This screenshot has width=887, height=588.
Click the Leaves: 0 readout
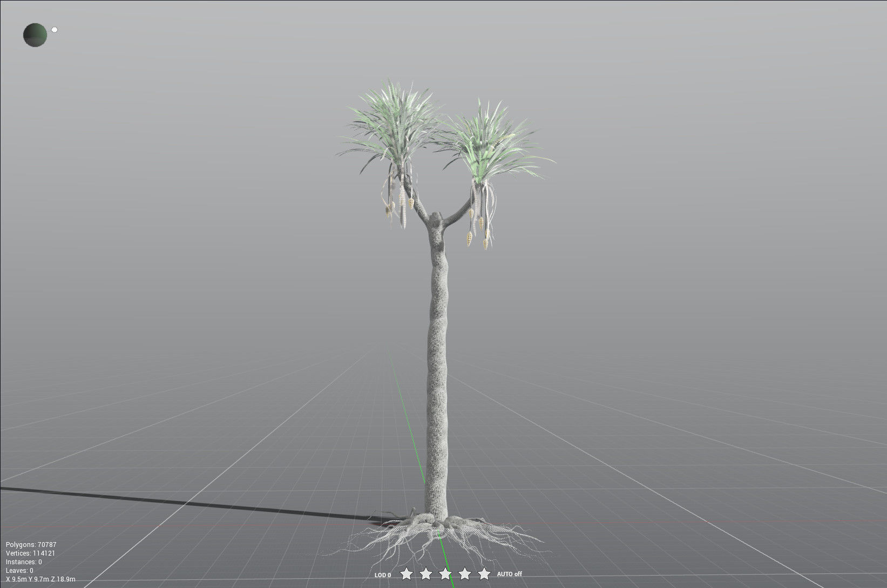19,571
